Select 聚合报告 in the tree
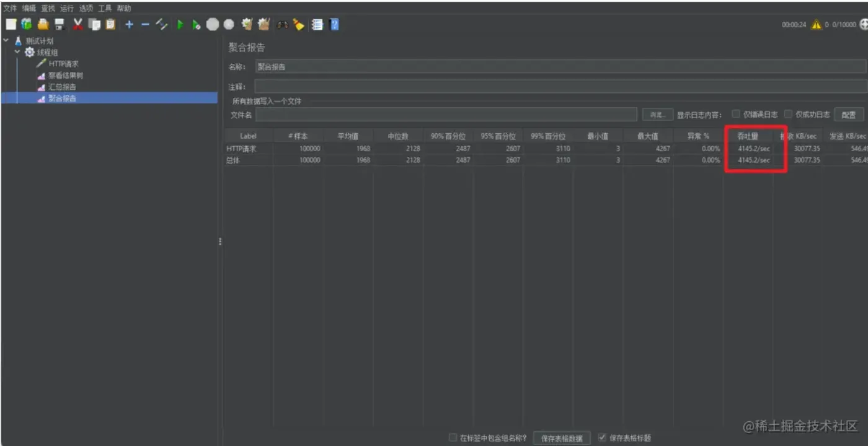The height and width of the screenshot is (446, 868). (x=62, y=98)
